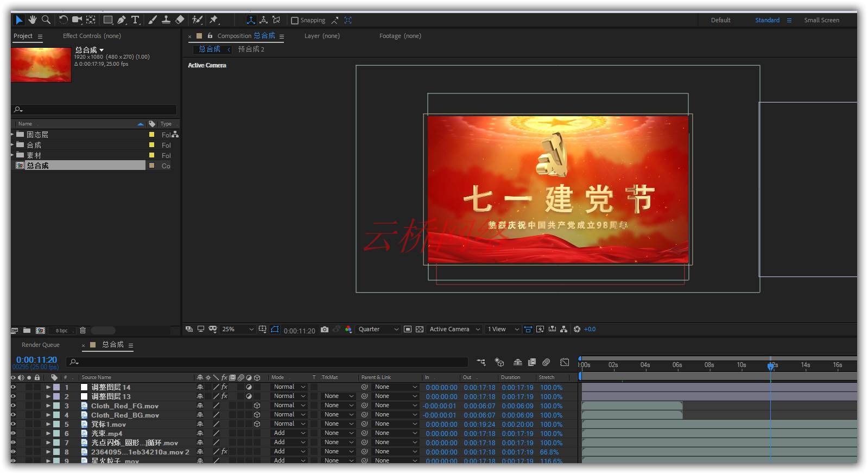Select the Horizontal Type tool
Image resolution: width=868 pixels, height=474 pixels.
pyautogui.click(x=135, y=20)
